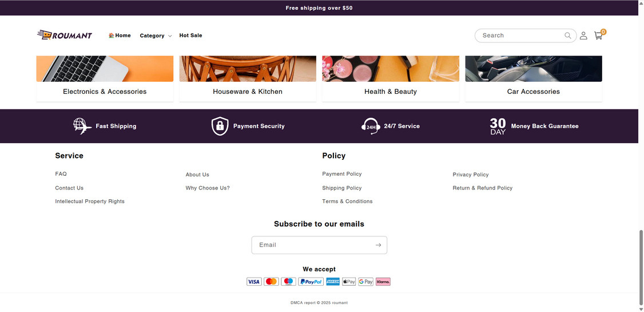The image size is (644, 312).
Task: Click the vertical page scrollbar
Action: pos(641,263)
